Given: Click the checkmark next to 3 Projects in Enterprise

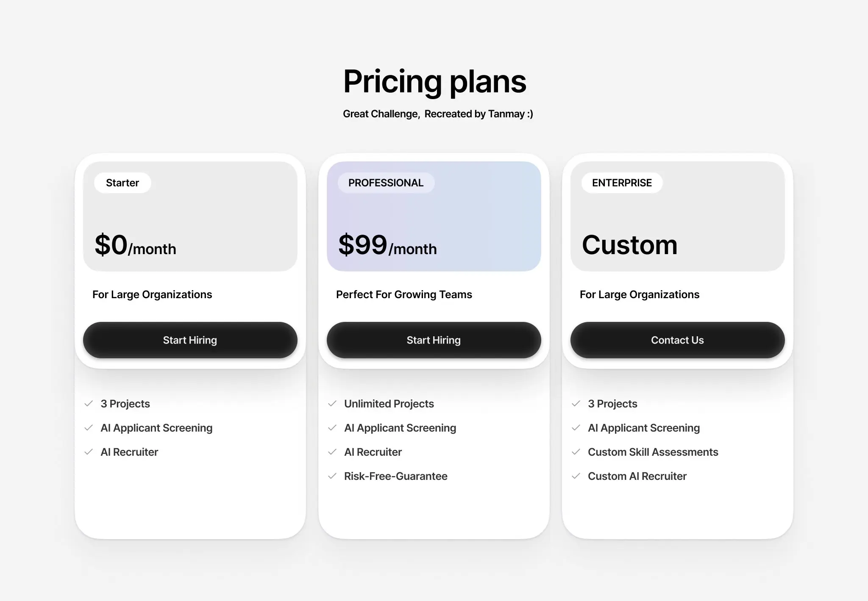Looking at the screenshot, I should click(x=576, y=404).
